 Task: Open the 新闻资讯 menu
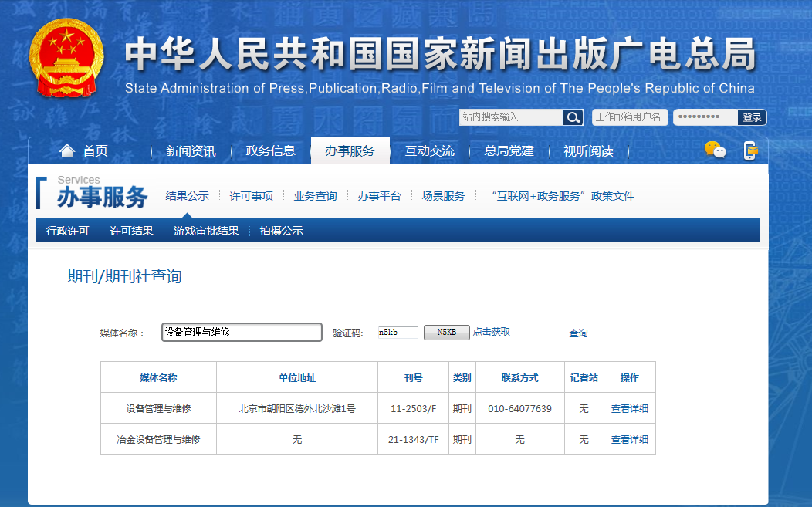(x=191, y=150)
